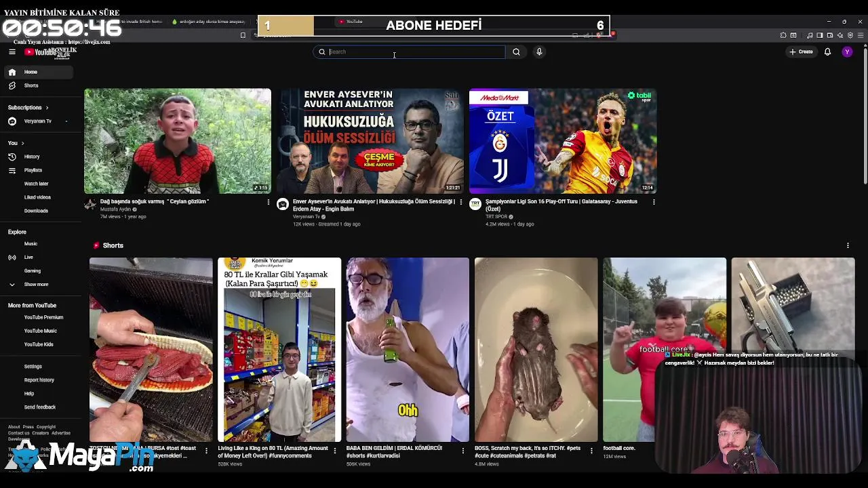This screenshot has width=868, height=488.
Task: Open the Live icon under Explore
Action: [x=12, y=257]
